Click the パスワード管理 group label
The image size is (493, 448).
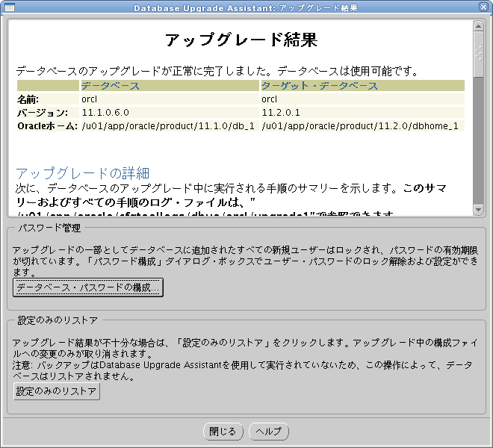point(50,228)
